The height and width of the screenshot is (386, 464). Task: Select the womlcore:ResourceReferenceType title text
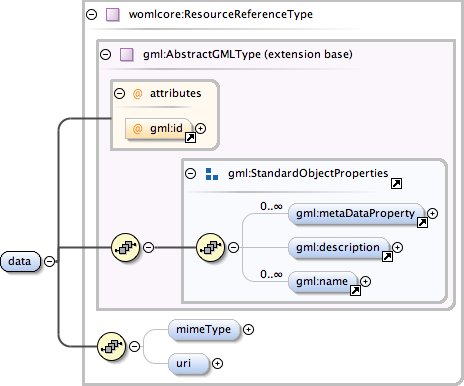click(221, 14)
